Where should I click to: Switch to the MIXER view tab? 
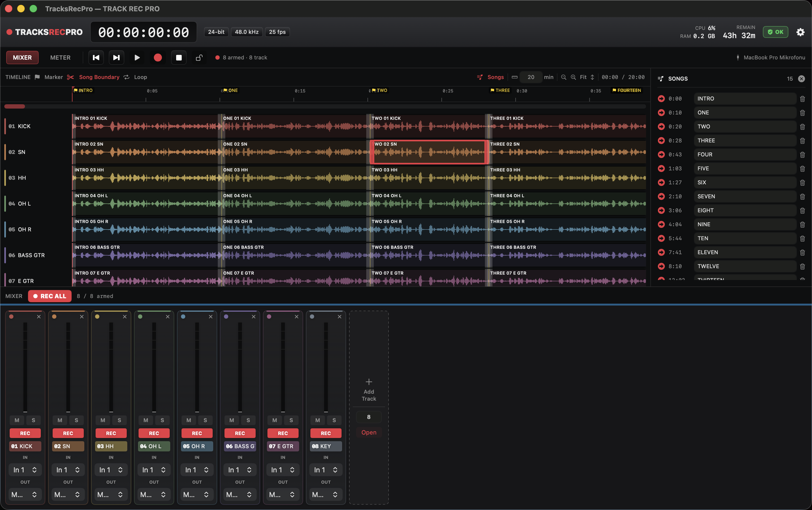[x=22, y=58]
